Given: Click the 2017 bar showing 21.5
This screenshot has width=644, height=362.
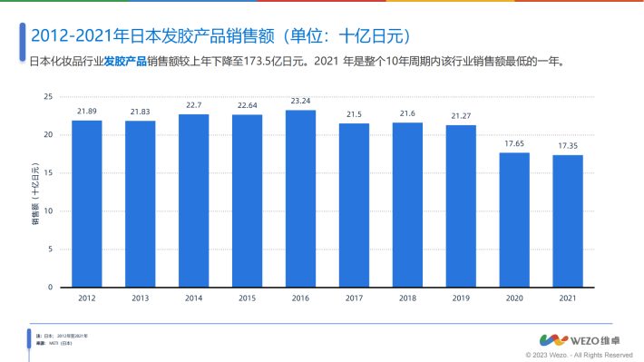Looking at the screenshot, I should tap(354, 205).
